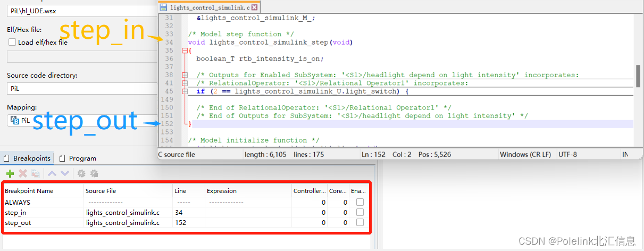Delete breakpoint with red X icon

[23, 173]
